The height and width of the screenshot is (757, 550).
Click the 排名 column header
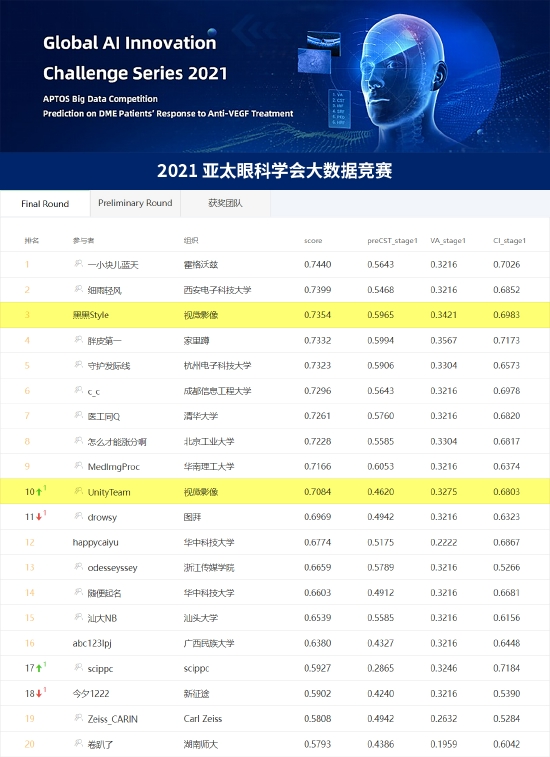tap(32, 240)
